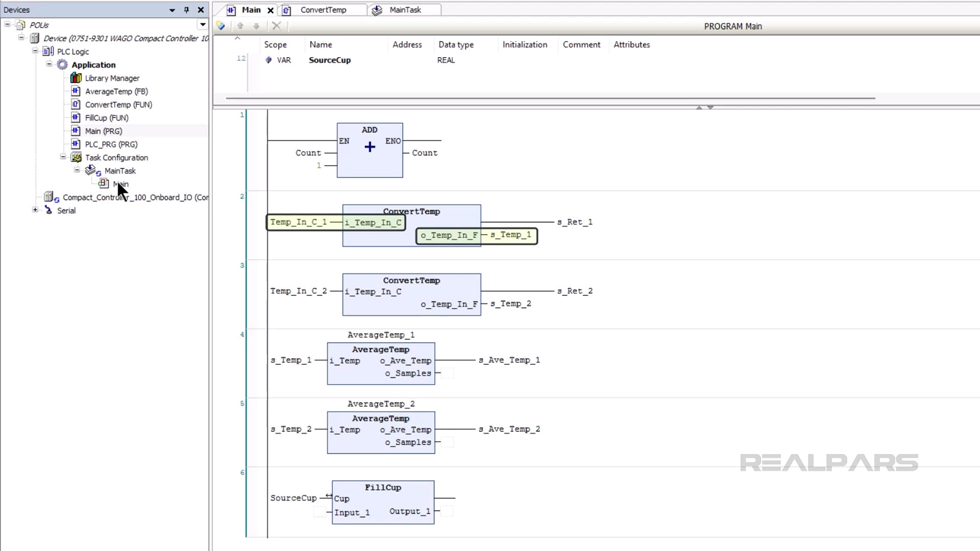
Task: Select Library Manager in device tree
Action: tap(112, 78)
